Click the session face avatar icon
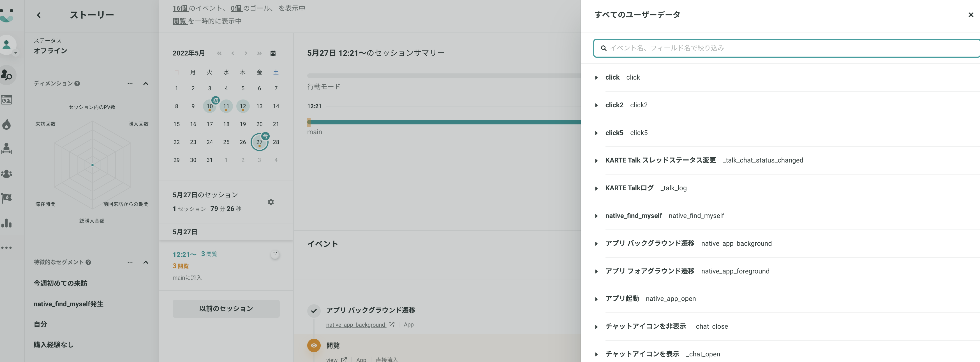This screenshot has width=980, height=362. coord(275,254)
